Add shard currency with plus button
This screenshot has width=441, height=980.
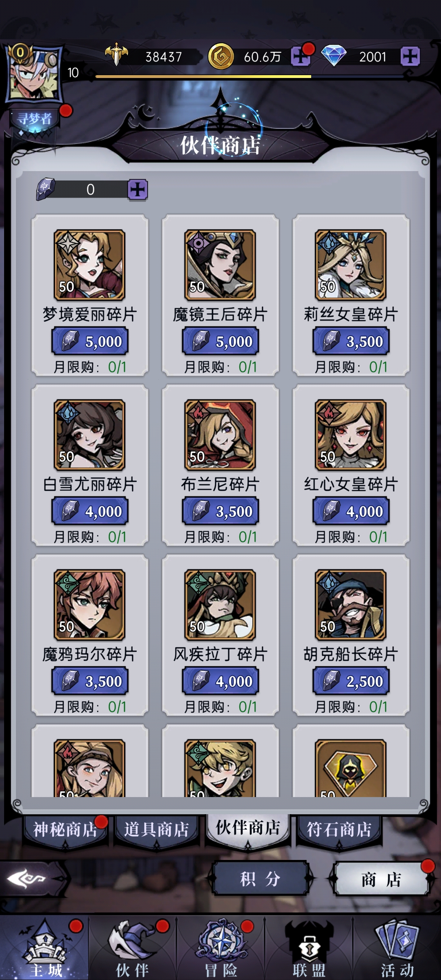click(138, 189)
